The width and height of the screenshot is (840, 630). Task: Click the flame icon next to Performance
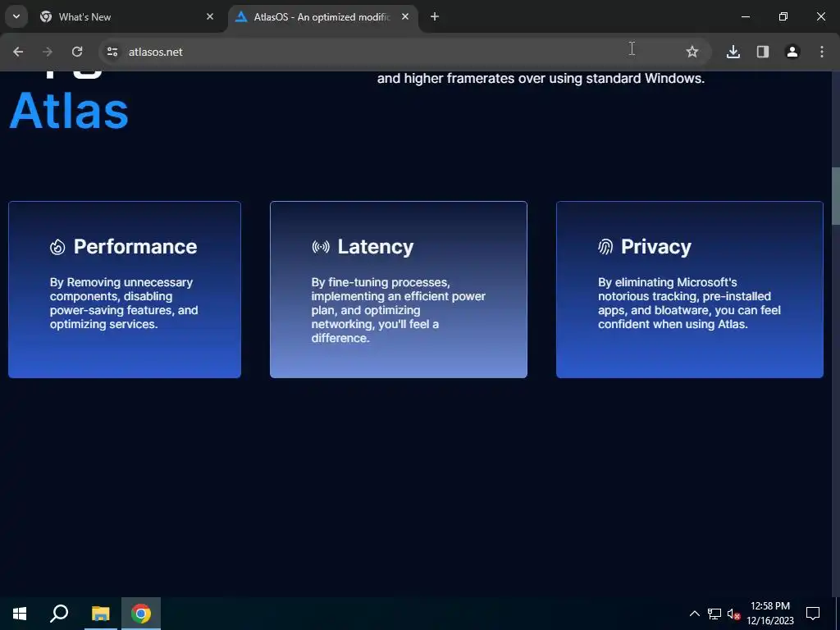point(57,247)
